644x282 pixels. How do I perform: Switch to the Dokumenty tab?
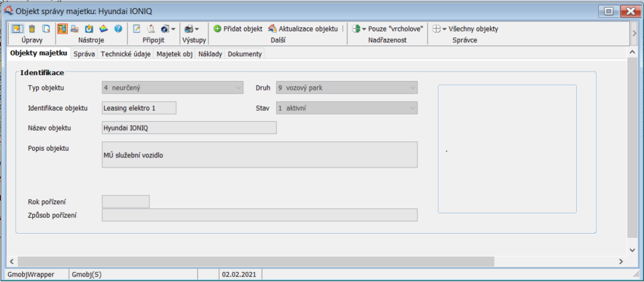pyautogui.click(x=245, y=54)
